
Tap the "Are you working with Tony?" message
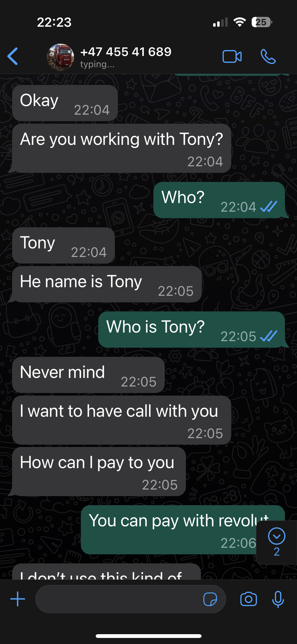point(122,148)
